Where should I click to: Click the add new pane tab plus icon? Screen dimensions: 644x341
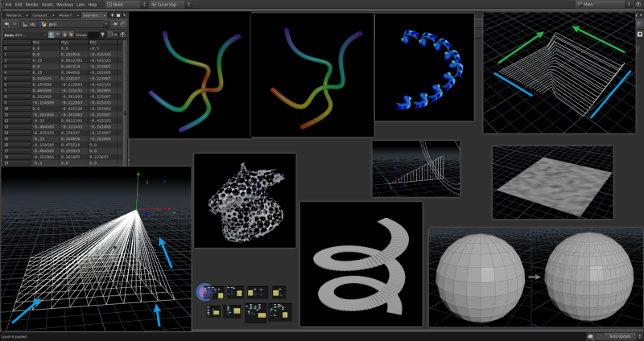pos(114,14)
